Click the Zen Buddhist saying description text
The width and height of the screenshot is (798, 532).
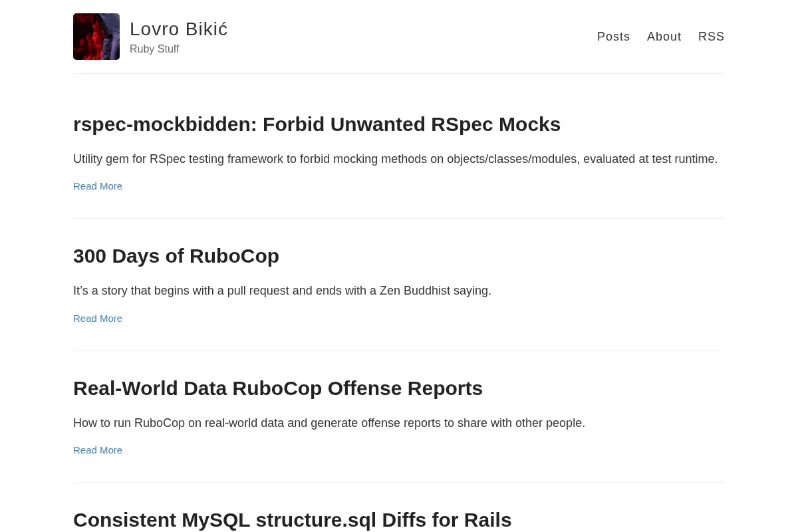282,291
